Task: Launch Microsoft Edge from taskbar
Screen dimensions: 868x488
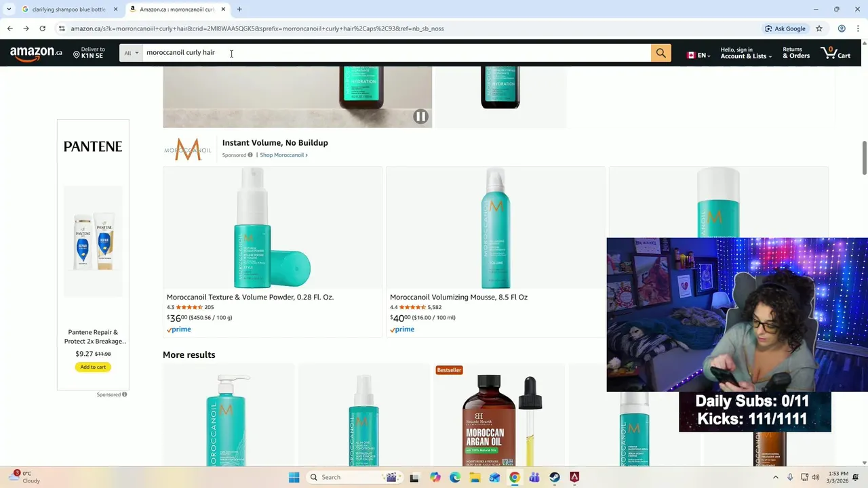Action: click(455, 477)
